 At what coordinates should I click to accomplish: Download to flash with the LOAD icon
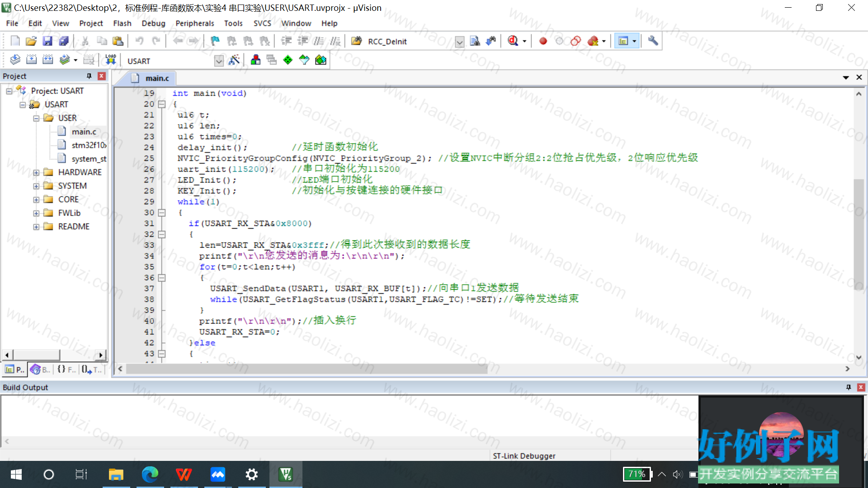[110, 60]
